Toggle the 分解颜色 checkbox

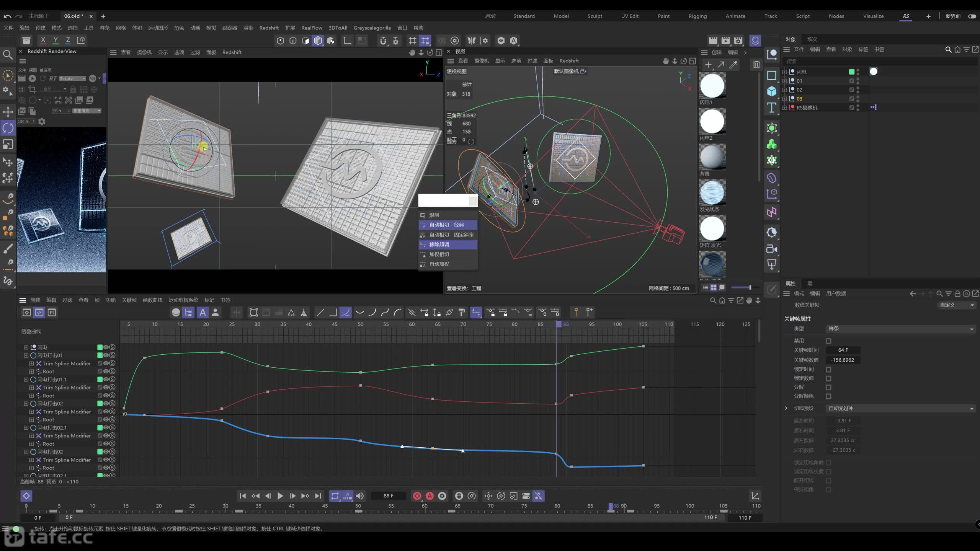(828, 396)
